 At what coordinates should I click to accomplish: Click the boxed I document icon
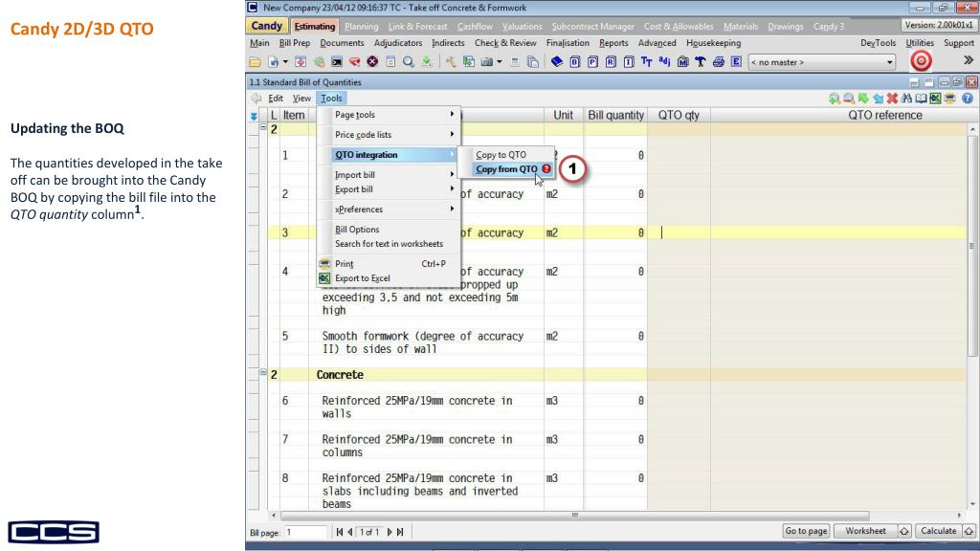pyautogui.click(x=629, y=62)
